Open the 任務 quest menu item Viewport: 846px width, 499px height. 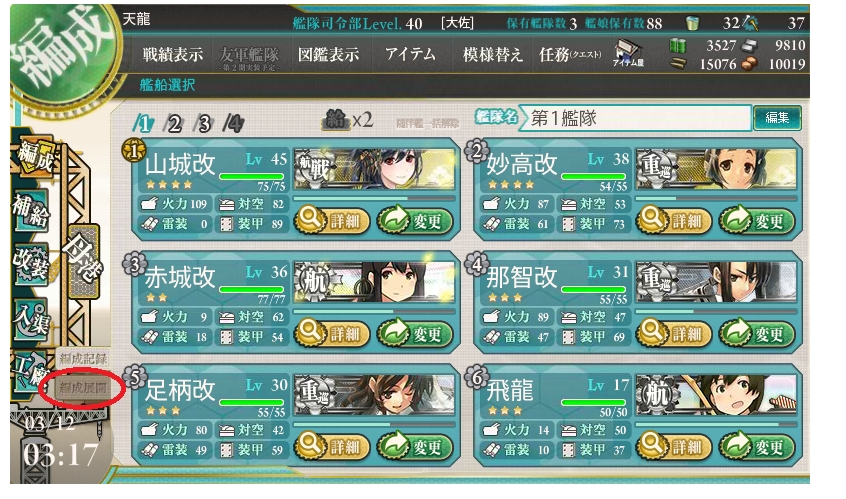click(570, 54)
